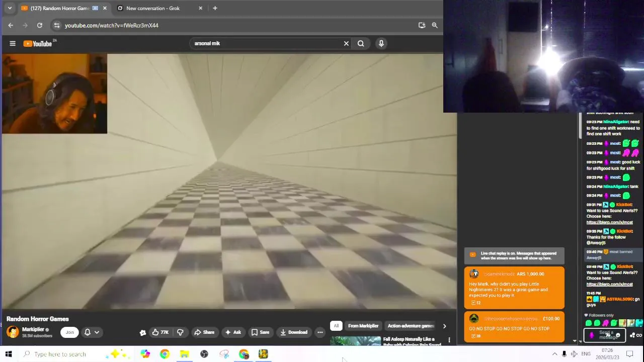Open the tab search dropdown arrow

(x=10, y=8)
